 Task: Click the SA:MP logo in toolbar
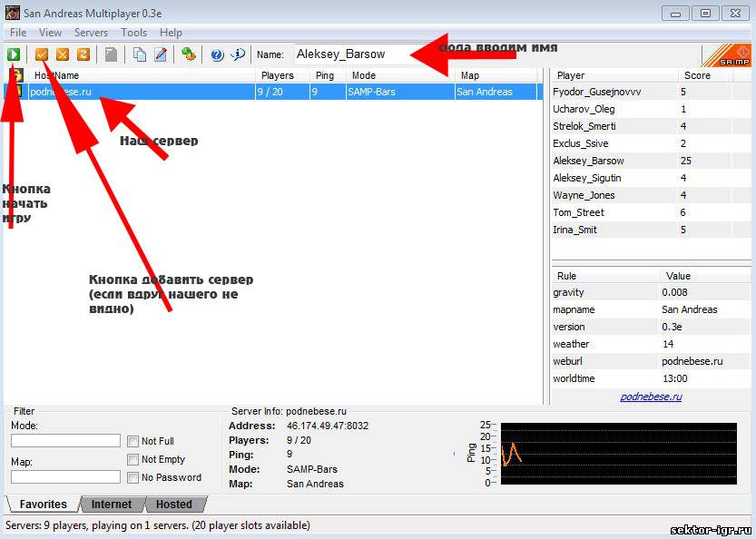727,55
